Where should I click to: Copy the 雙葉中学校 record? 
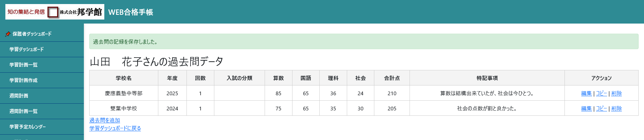[601, 108]
